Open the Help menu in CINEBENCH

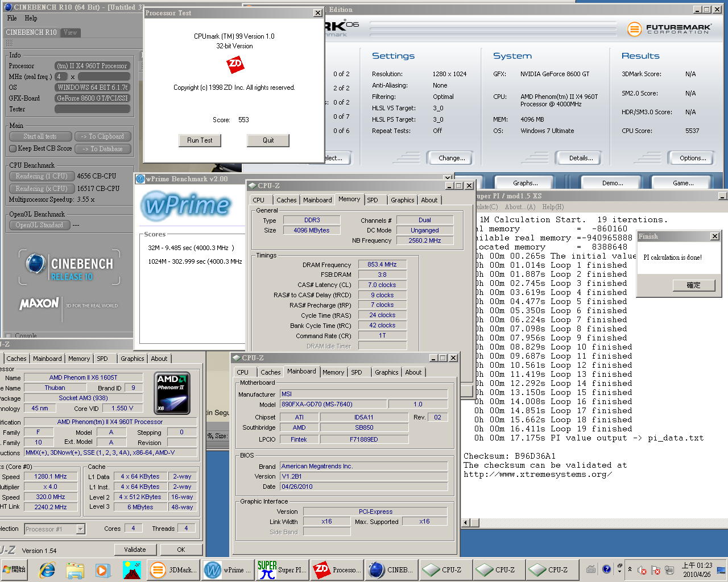point(31,18)
